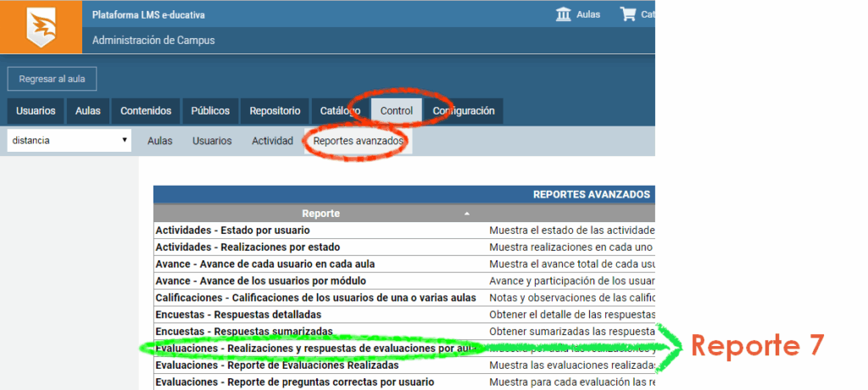Screen dimensions: 868x390
Task: Select the Públicos tab
Action: pos(210,111)
